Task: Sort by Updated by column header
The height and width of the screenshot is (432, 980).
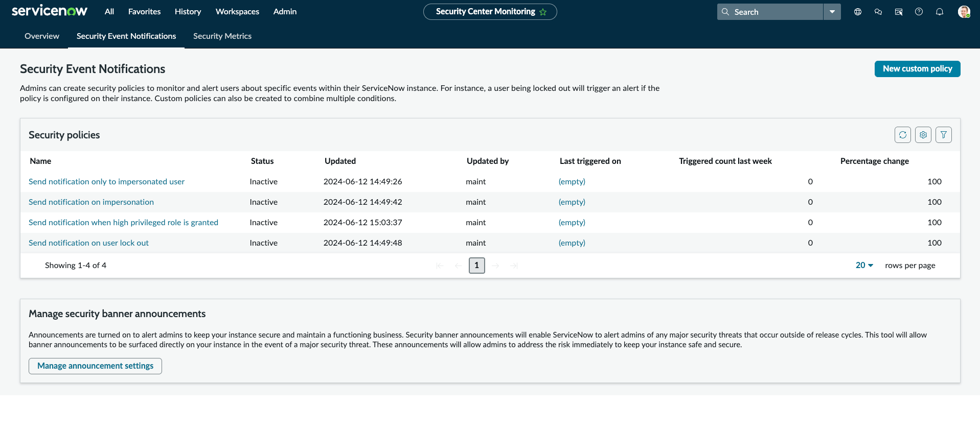Action: pos(488,161)
